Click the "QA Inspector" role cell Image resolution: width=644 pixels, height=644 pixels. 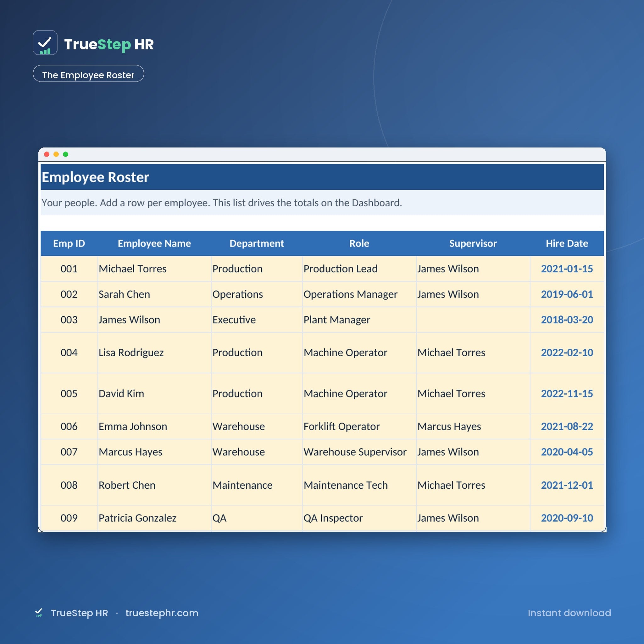(359, 518)
